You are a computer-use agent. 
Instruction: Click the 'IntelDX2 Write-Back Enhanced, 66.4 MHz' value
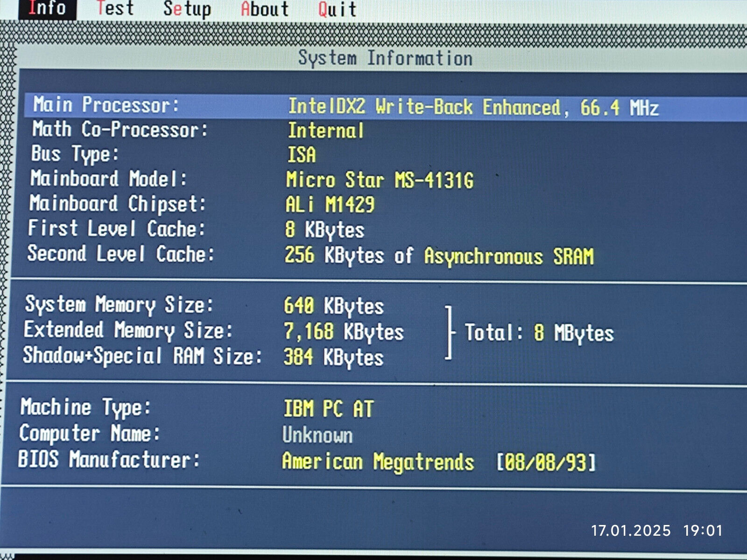(473, 107)
